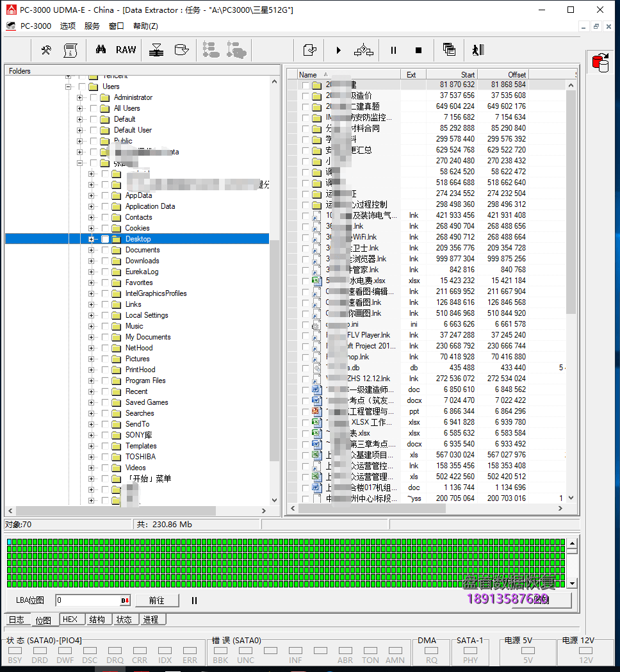This screenshot has width=620, height=672.
Task: Click the 前往 button
Action: tap(157, 600)
